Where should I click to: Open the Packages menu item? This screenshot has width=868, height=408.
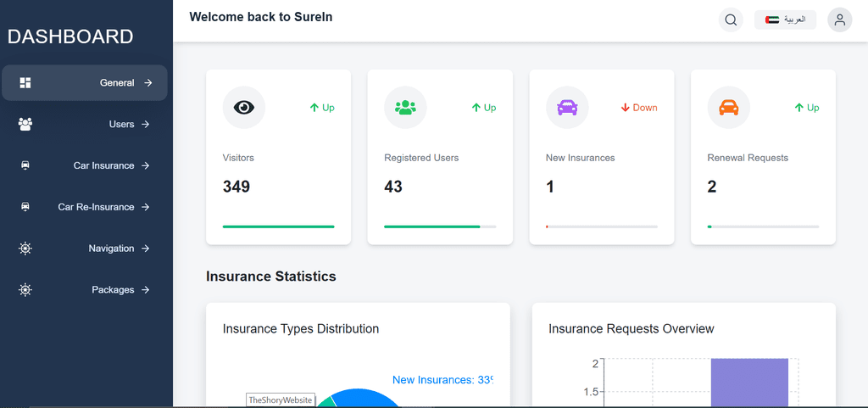[85, 289]
